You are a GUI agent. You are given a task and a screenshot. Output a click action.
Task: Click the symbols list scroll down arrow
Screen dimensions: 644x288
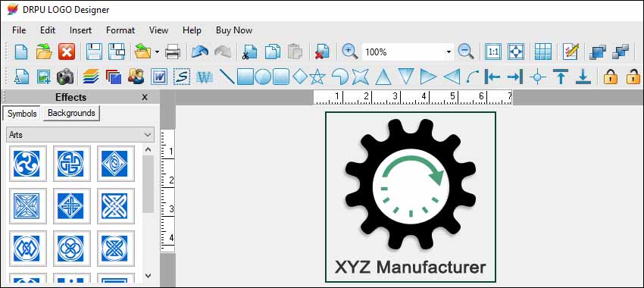(148, 276)
